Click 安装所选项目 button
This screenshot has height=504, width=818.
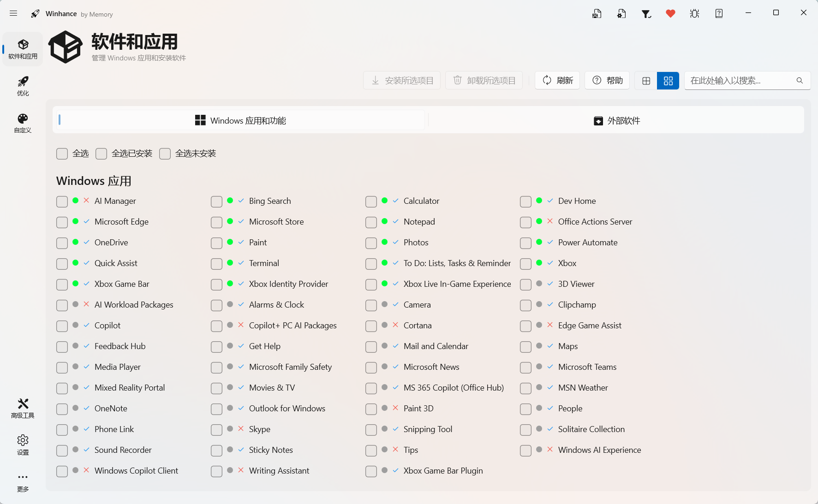click(402, 81)
